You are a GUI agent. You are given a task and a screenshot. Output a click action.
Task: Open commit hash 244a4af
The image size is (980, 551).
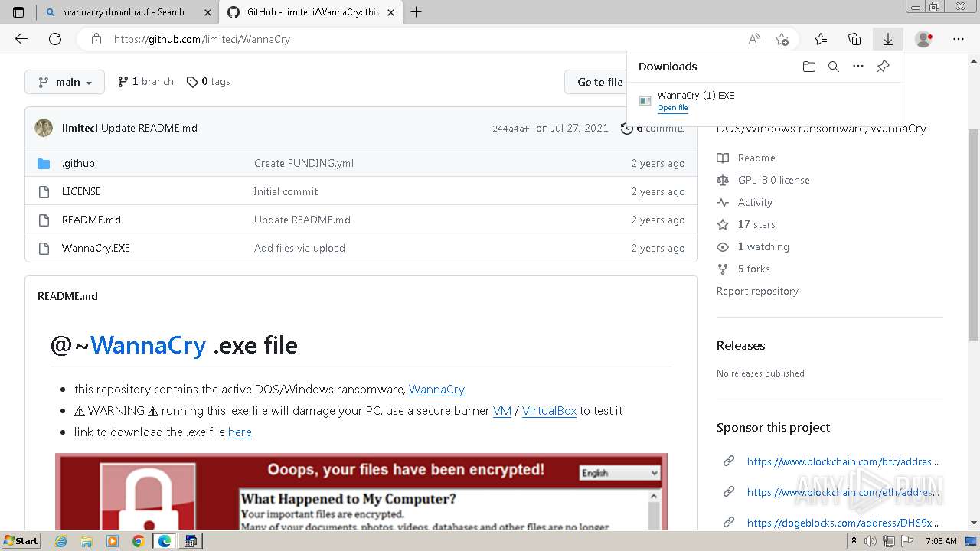[x=511, y=129]
